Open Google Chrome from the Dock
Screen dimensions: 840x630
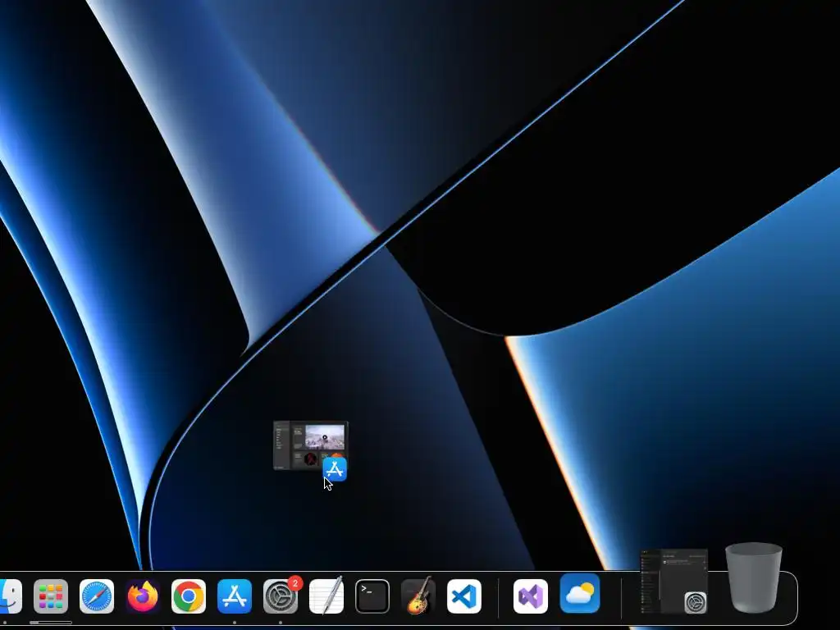[189, 596]
